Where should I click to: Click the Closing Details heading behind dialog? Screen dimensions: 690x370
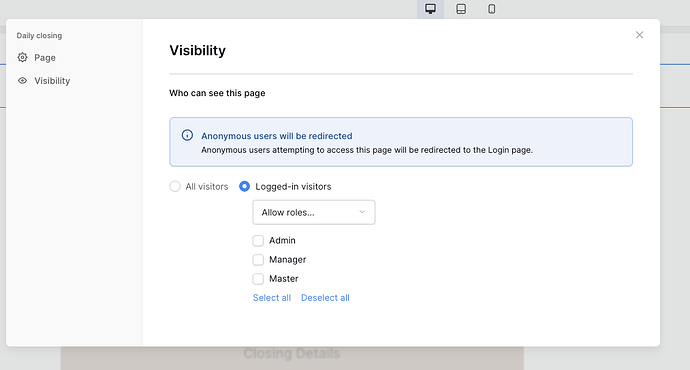[292, 353]
